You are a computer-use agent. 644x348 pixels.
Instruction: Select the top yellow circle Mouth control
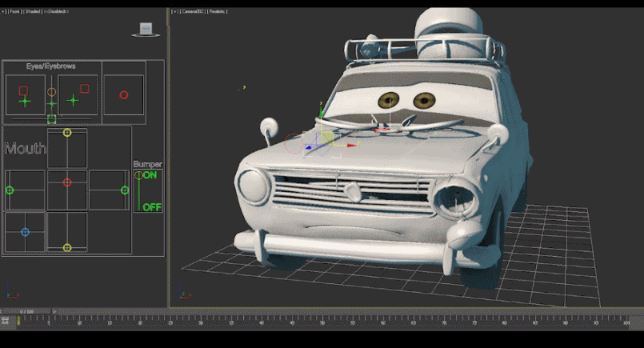tap(67, 132)
